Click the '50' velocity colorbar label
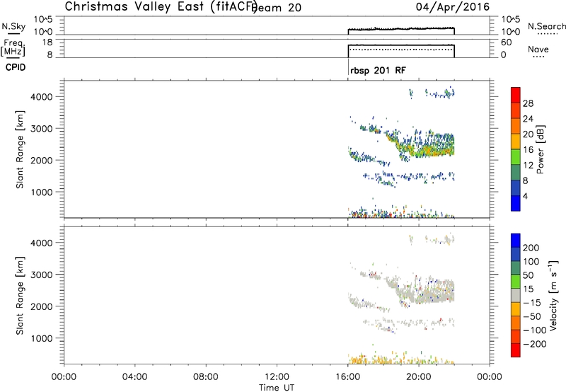The width and height of the screenshot is (566, 392). coord(528,275)
